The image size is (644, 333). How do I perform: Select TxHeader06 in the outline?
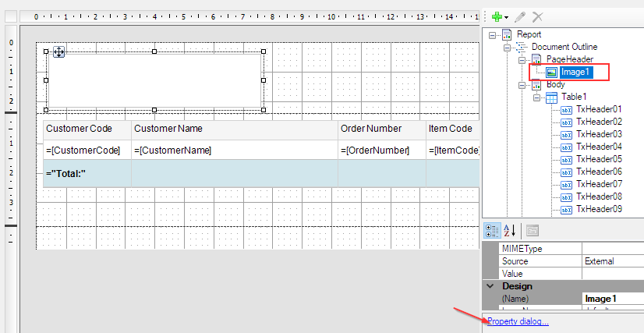pos(599,172)
